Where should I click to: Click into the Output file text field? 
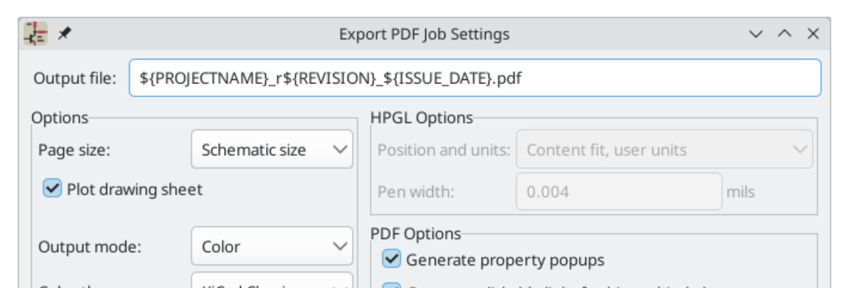pyautogui.click(x=475, y=78)
